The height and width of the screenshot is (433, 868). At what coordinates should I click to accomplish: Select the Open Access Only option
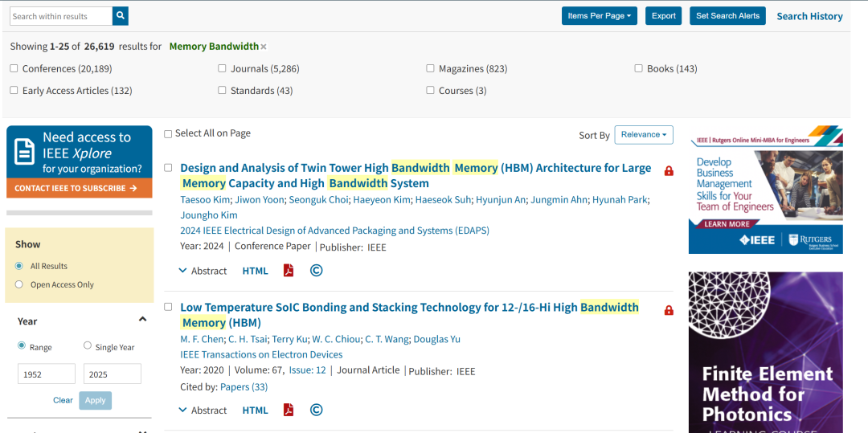pyautogui.click(x=19, y=284)
